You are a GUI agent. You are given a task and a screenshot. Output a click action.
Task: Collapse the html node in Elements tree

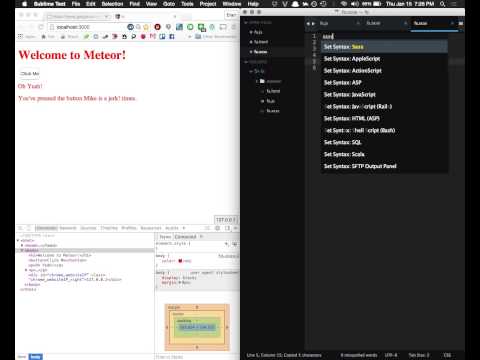pos(18,240)
